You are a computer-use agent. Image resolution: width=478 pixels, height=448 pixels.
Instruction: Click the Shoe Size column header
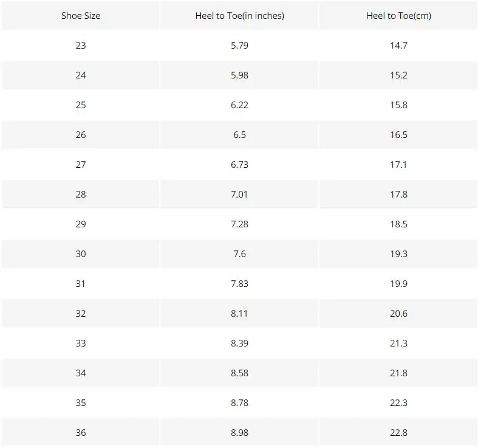pyautogui.click(x=81, y=16)
